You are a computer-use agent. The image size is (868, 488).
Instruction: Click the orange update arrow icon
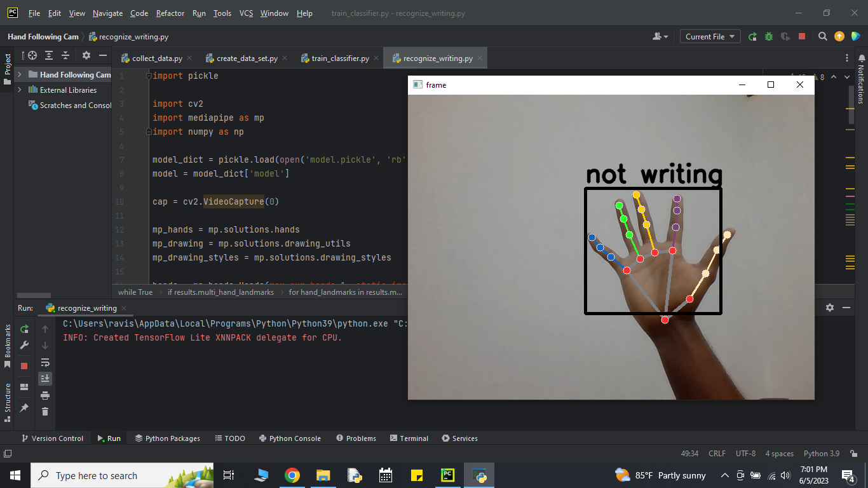pos(839,37)
